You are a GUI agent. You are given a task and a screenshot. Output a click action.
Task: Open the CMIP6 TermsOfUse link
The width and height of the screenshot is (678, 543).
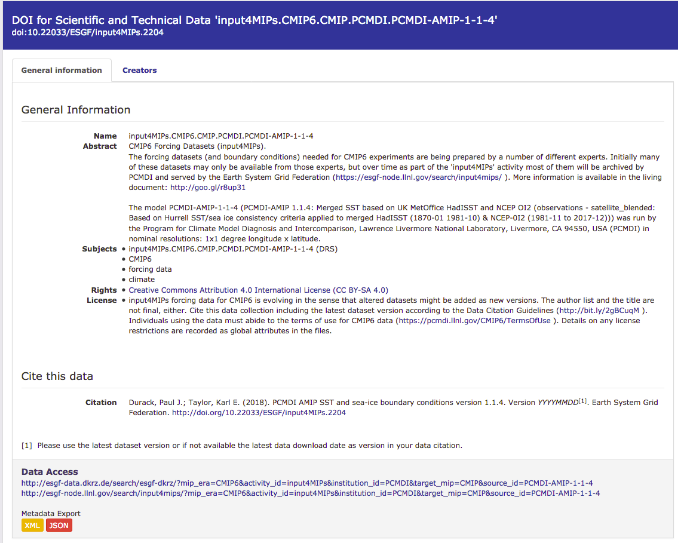pos(474,320)
